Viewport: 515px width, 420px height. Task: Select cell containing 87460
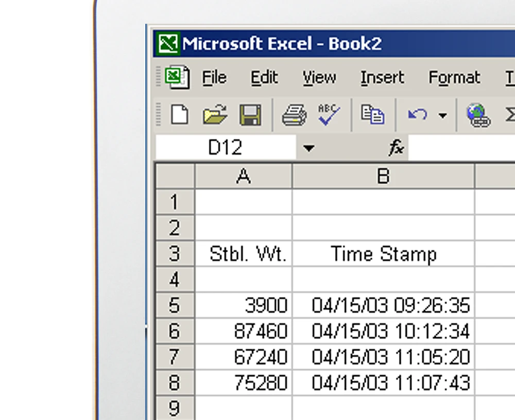(x=243, y=331)
